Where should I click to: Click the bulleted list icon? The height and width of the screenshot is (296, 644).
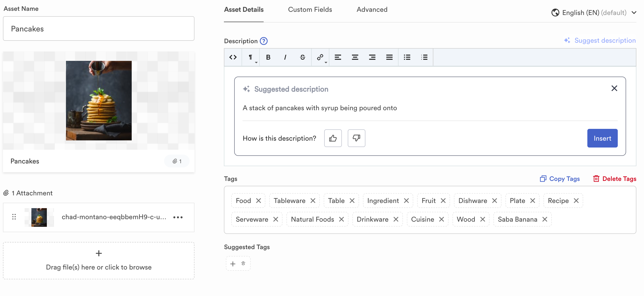(407, 57)
